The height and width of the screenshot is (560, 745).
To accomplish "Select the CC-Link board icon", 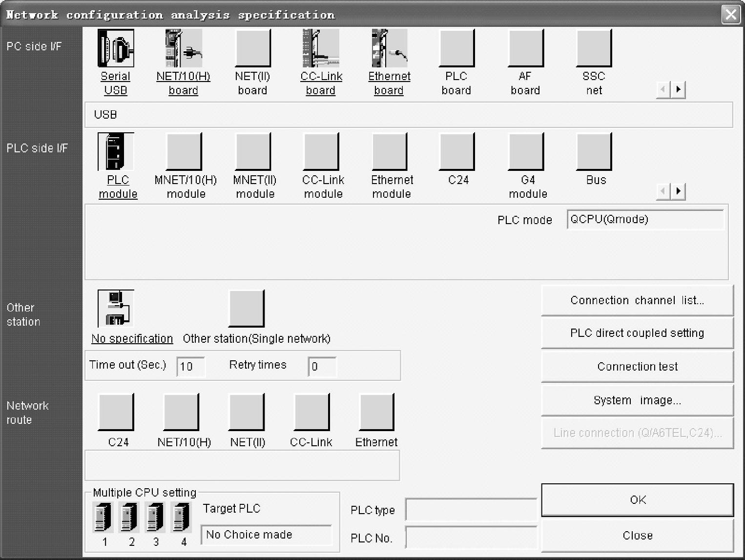I will coord(321,48).
